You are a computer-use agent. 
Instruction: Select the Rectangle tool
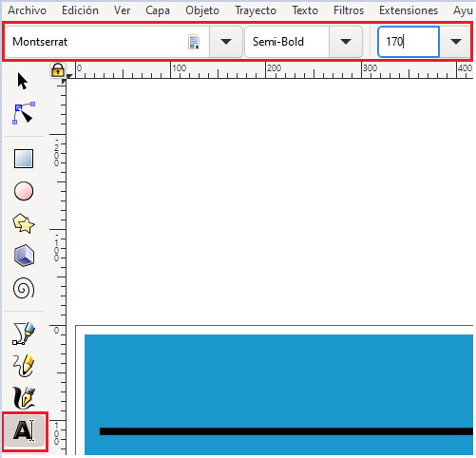click(x=24, y=159)
